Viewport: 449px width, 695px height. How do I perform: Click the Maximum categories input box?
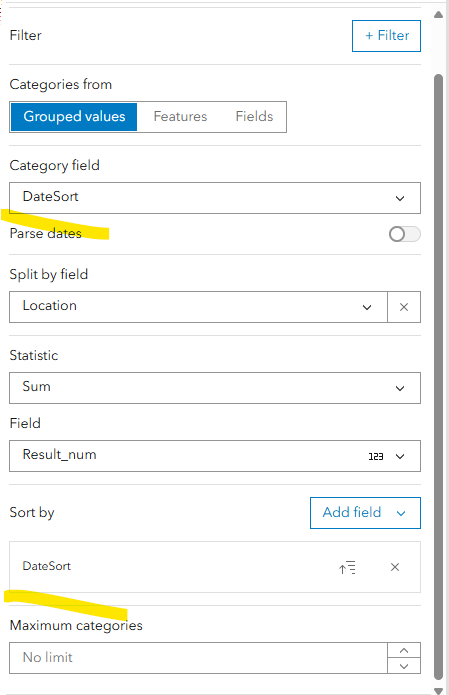coord(198,658)
